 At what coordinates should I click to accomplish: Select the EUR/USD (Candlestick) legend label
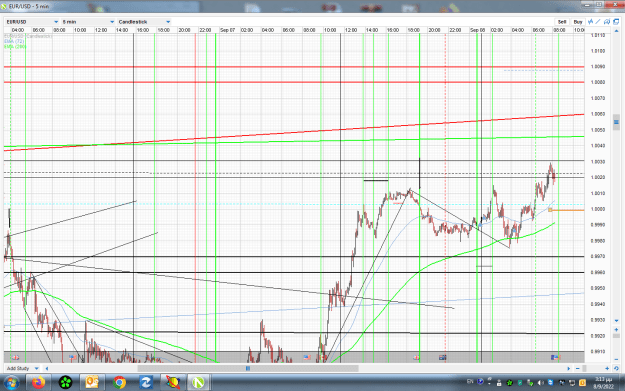pyautogui.click(x=28, y=36)
